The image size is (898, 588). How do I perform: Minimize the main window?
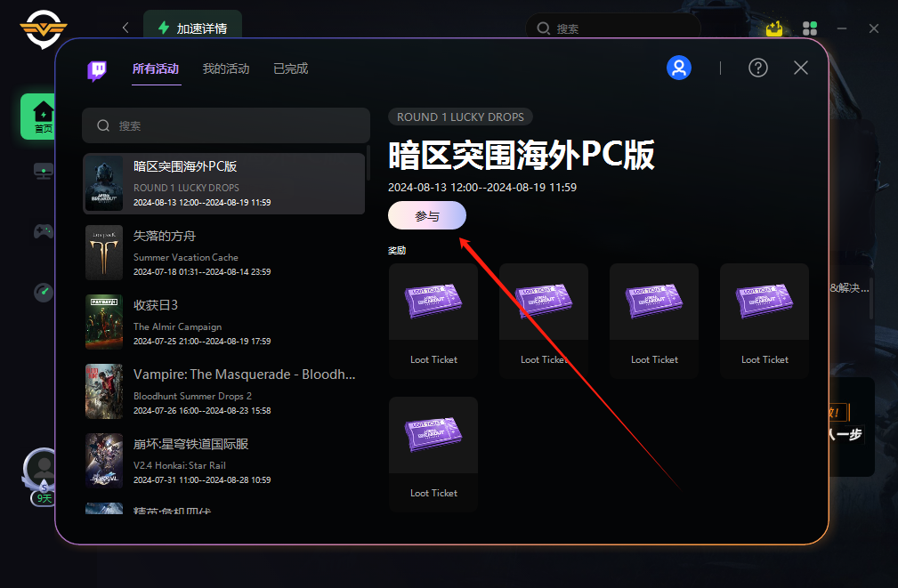coord(842,28)
